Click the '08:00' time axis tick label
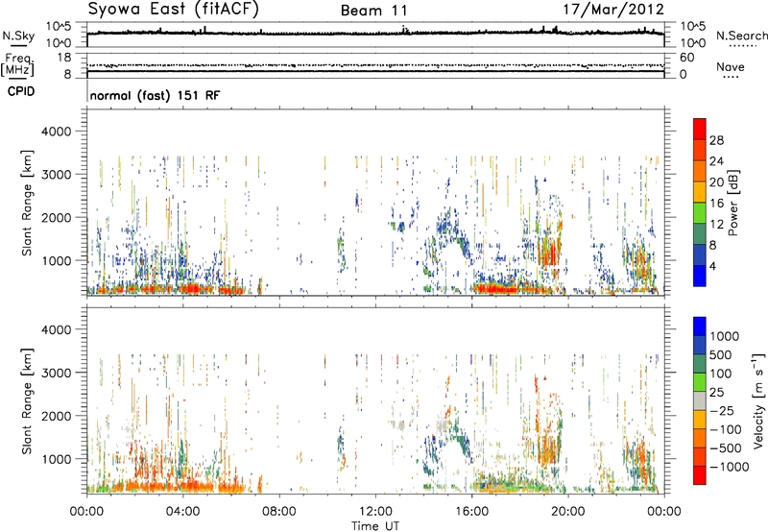The image size is (768, 532). tap(279, 512)
